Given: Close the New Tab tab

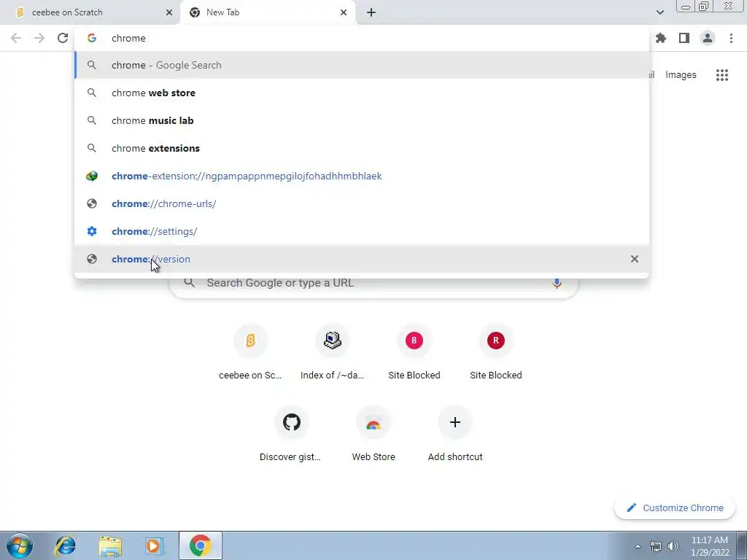Looking at the screenshot, I should tap(344, 12).
